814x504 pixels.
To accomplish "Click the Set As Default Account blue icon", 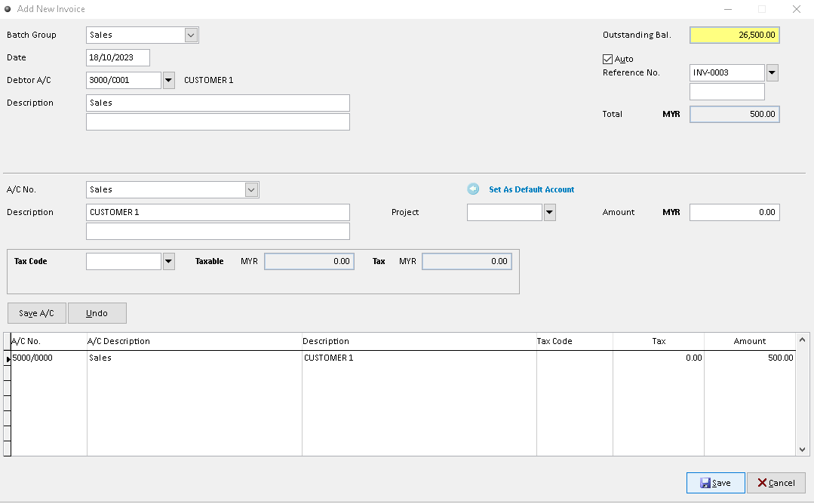I will (x=474, y=189).
